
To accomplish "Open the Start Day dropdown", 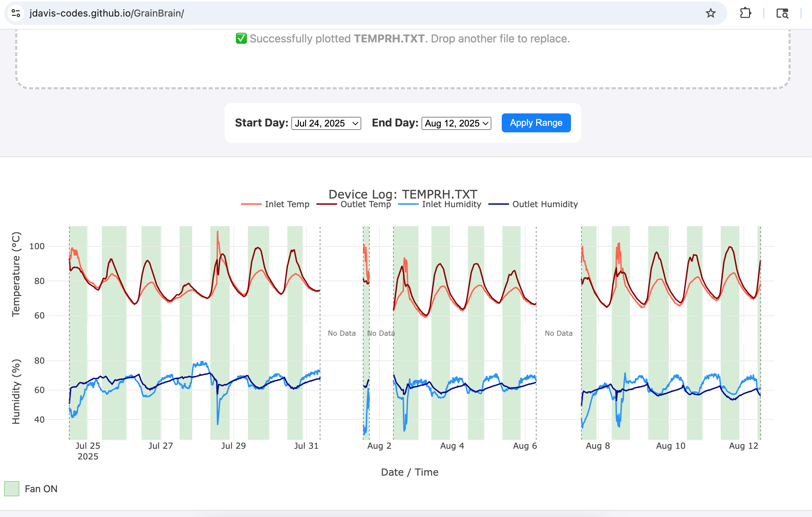I will click(326, 123).
